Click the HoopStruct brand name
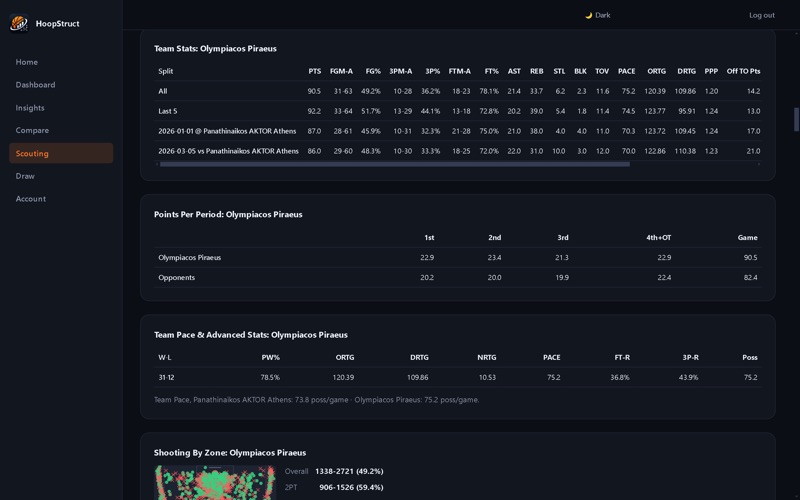 (x=58, y=23)
